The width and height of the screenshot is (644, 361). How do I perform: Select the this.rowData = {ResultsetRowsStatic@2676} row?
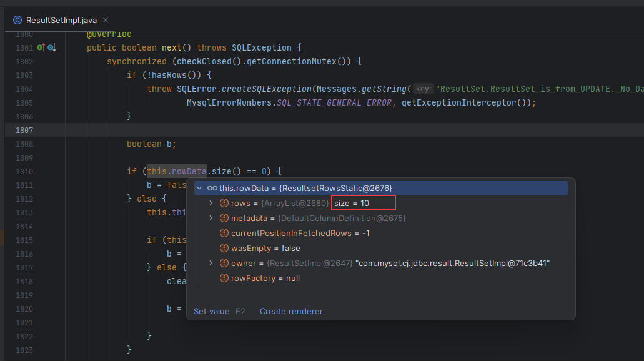381,189
